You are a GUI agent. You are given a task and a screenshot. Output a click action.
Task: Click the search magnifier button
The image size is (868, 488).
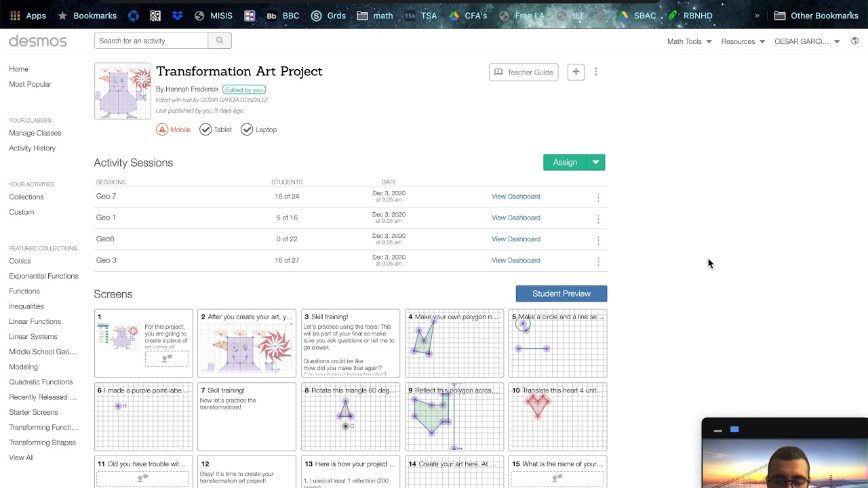220,41
